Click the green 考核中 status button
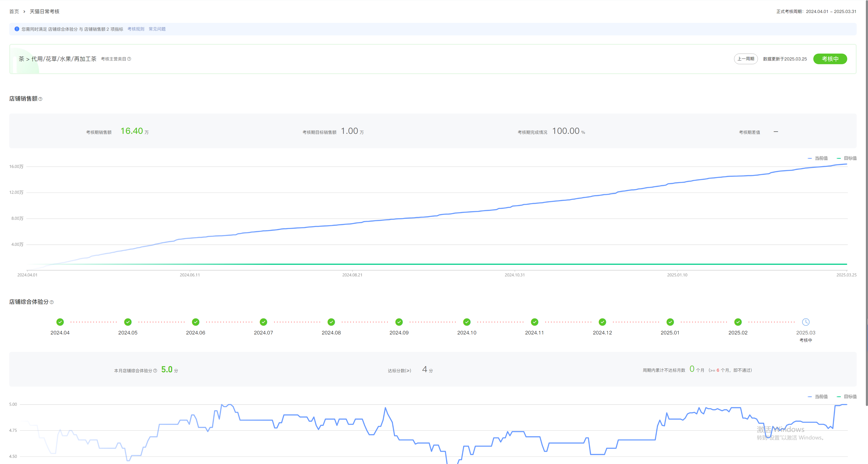This screenshot has width=868, height=464. coord(830,59)
